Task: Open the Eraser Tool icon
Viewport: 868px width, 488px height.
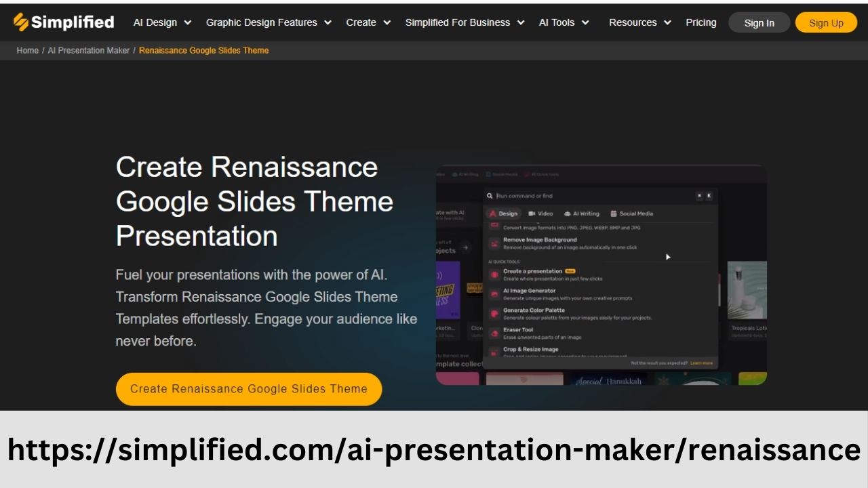Action: 494,331
